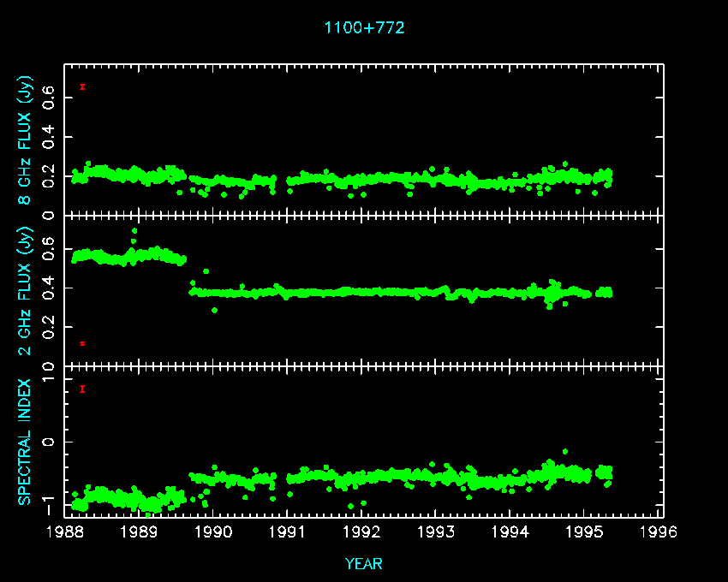Screen dimensions: 728x582
Task: Click the YEAR x-axis label
Action: 364,564
